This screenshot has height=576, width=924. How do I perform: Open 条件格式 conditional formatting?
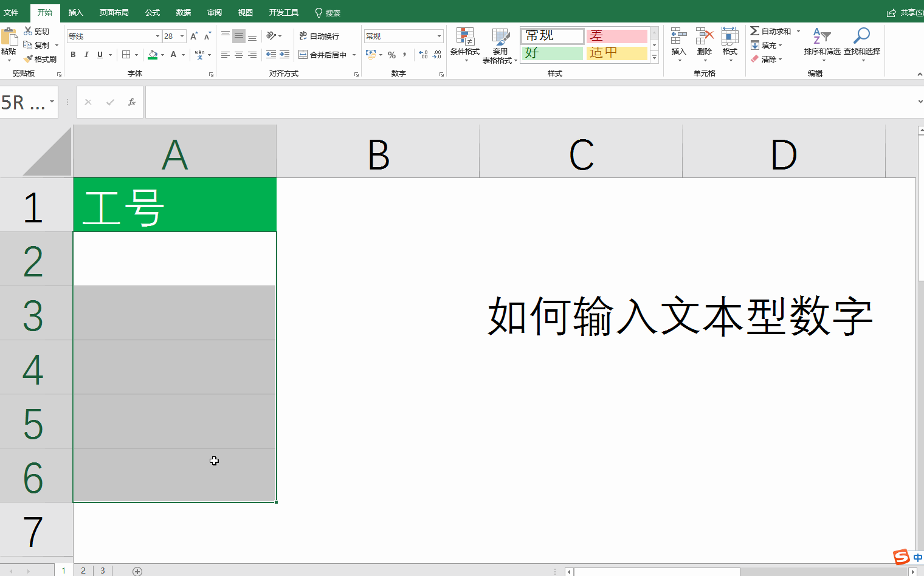click(465, 44)
